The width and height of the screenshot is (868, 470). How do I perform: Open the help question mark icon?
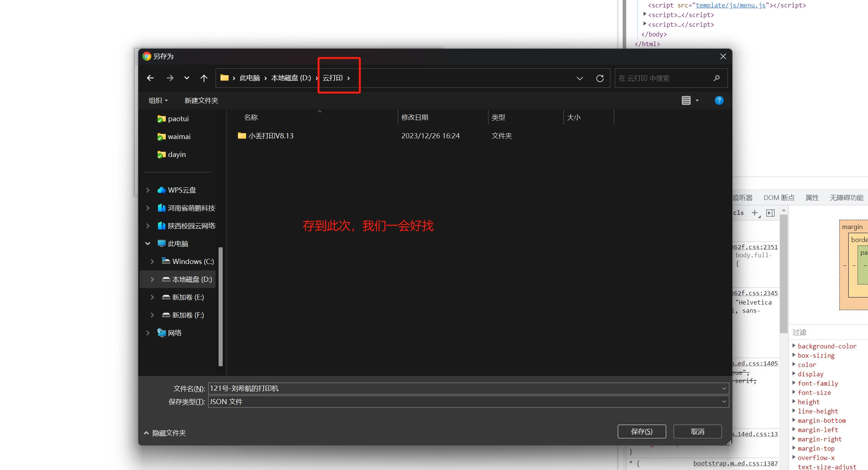[x=719, y=100]
